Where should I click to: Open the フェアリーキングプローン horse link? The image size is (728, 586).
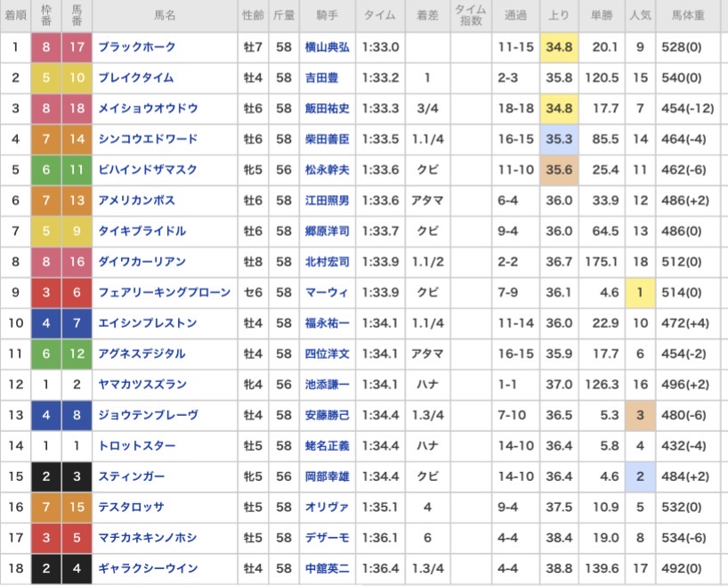165,292
